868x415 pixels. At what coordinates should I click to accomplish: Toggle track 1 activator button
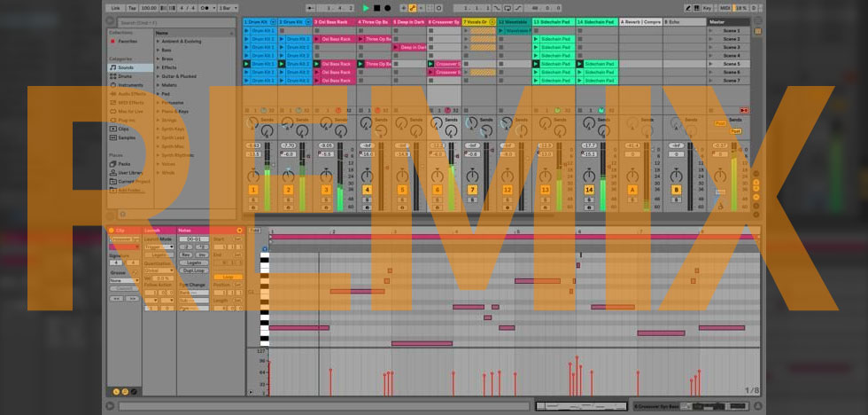pos(253,190)
